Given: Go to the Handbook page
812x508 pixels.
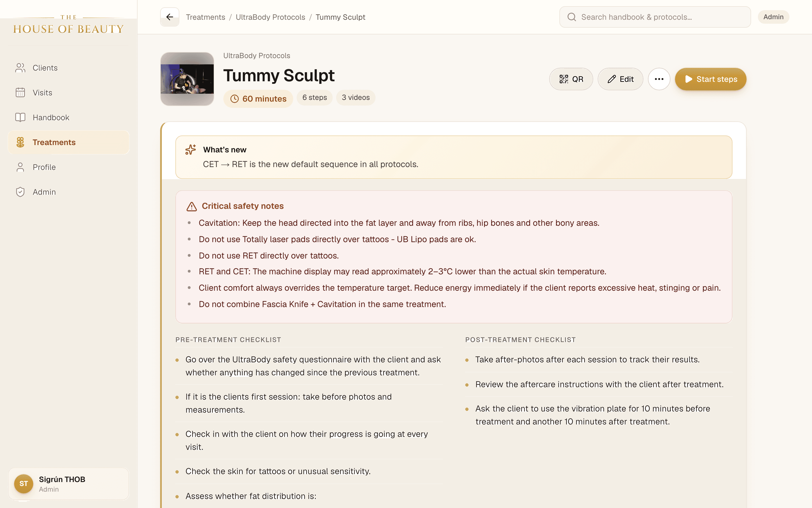Looking at the screenshot, I should [69, 118].
